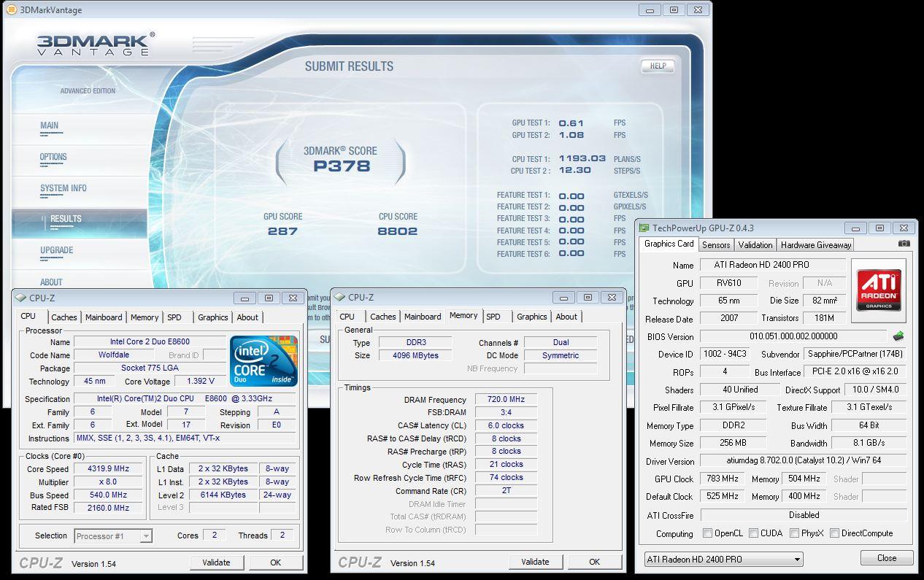Click the CPU TEST 1 value 1193.03
This screenshot has height=580, width=924.
pos(582,158)
